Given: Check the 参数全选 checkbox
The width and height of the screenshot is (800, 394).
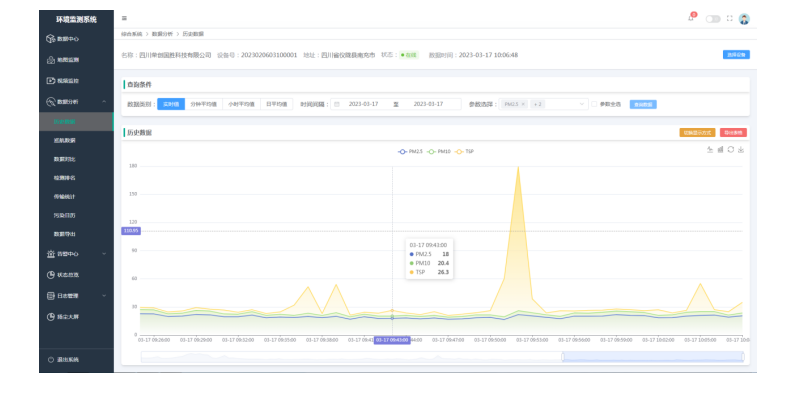Looking at the screenshot, I should pos(594,104).
